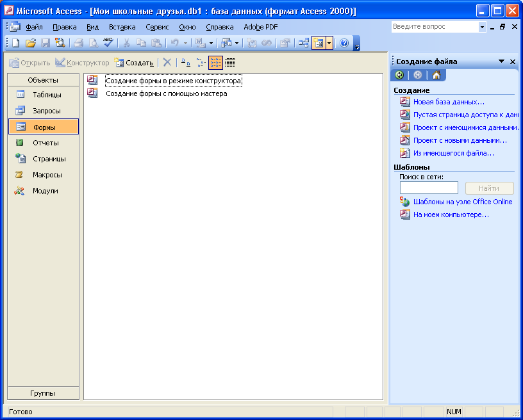
Task: Expand the Office Links dropdown arrow
Action: (211, 43)
